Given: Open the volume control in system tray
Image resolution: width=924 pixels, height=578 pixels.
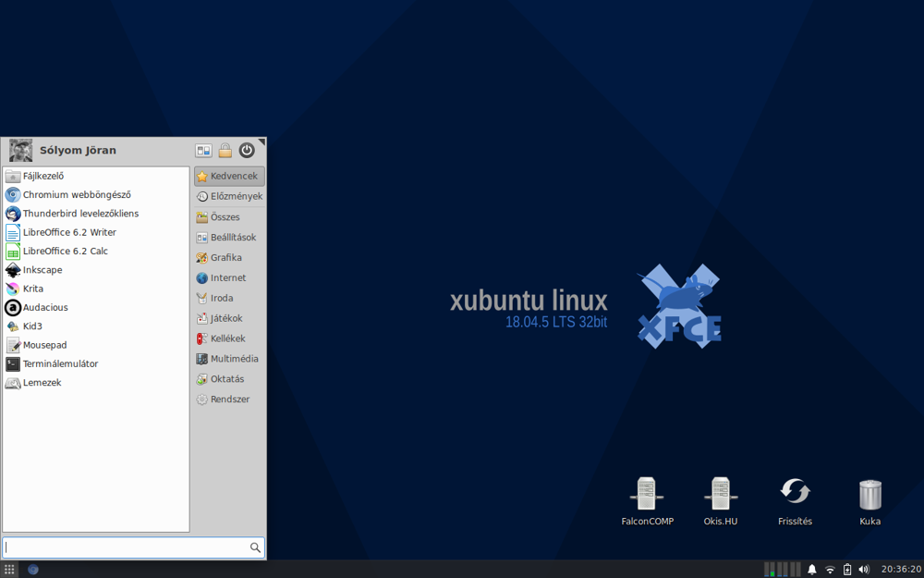Looking at the screenshot, I should (x=864, y=569).
